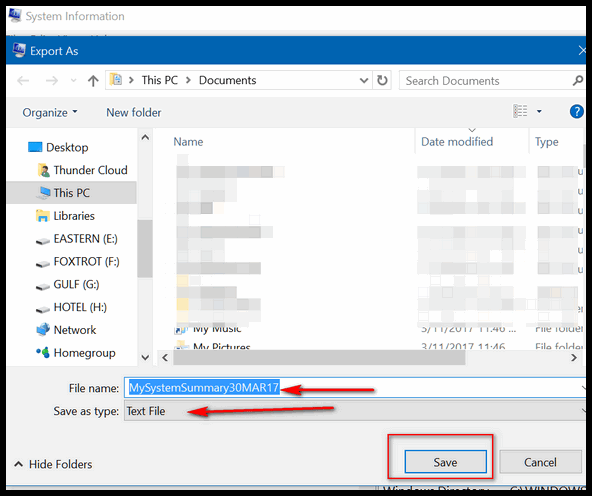Click the Back navigation arrow
Screen dimensions: 592x496
pyautogui.click(x=23, y=80)
